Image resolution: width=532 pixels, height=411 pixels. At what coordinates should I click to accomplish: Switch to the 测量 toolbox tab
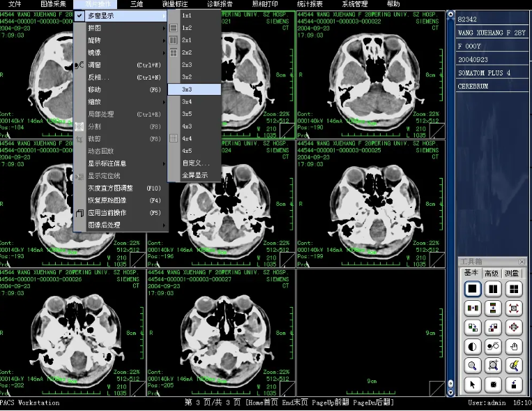511,273
